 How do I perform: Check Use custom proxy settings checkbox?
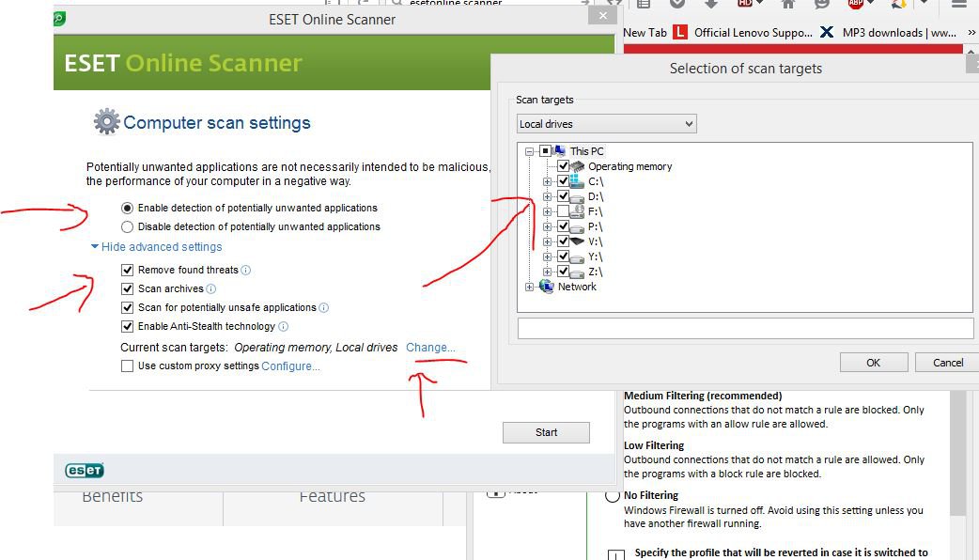pyautogui.click(x=128, y=366)
